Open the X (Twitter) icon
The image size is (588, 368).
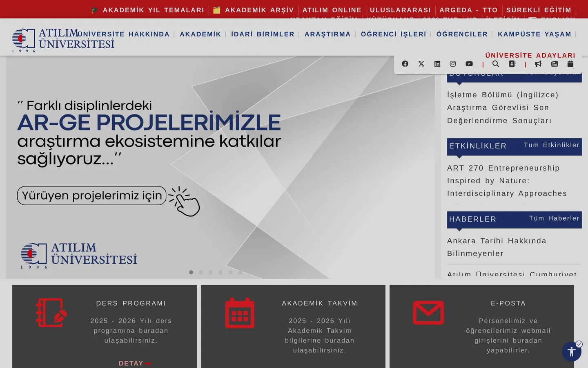tap(421, 64)
